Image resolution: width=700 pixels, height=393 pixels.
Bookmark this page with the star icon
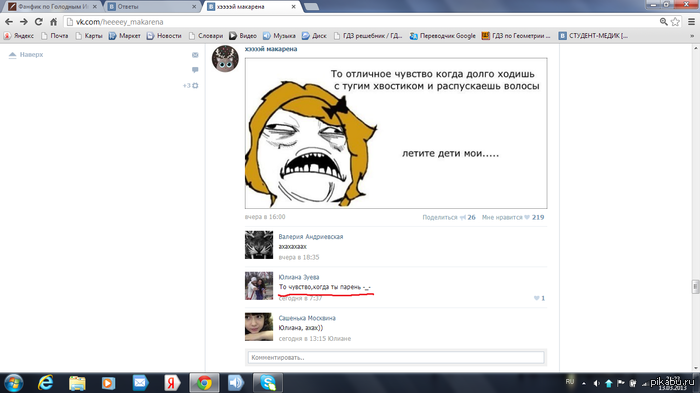675,21
